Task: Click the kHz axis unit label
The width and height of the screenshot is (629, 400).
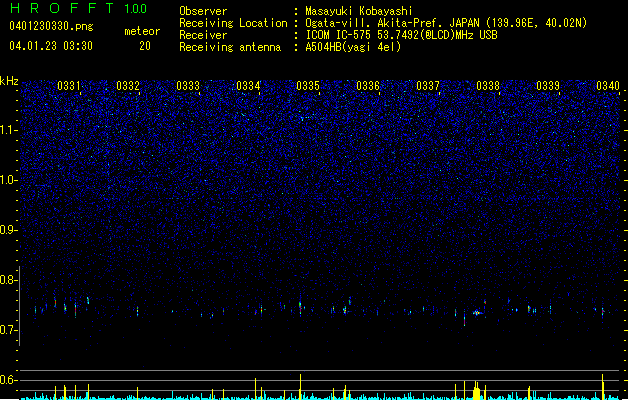Action: coord(9,81)
